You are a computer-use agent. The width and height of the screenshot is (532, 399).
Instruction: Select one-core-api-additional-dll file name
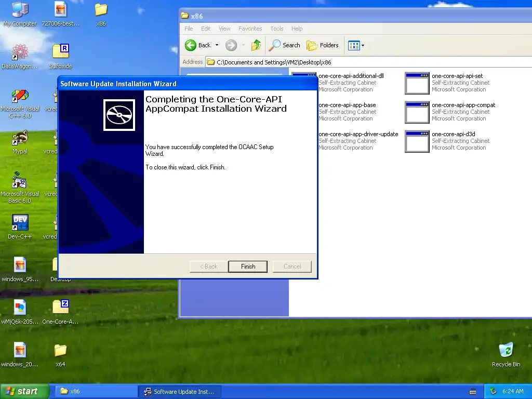tap(351, 76)
